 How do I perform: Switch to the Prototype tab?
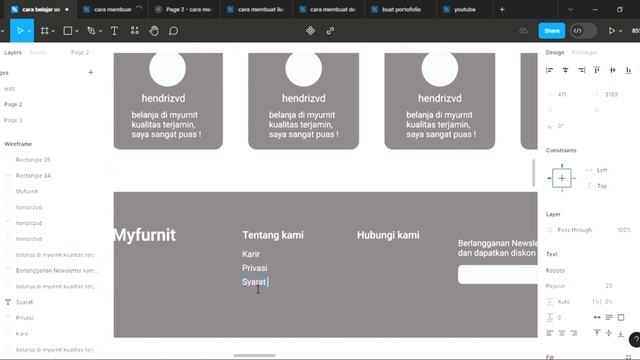pyautogui.click(x=584, y=53)
